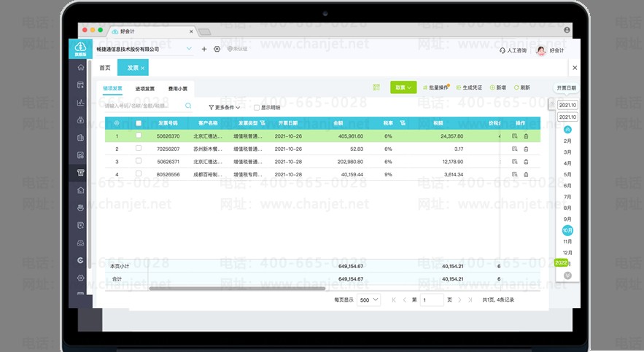Click the 刷新 refresh button
The image size is (644, 352).
coord(522,87)
